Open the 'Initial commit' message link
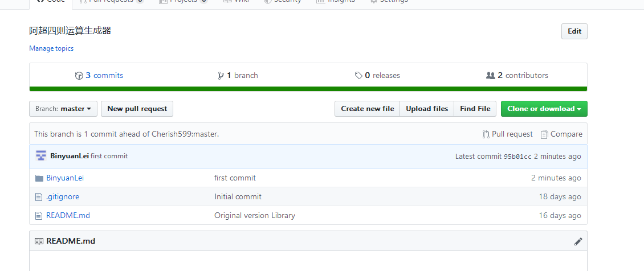 pyautogui.click(x=238, y=197)
